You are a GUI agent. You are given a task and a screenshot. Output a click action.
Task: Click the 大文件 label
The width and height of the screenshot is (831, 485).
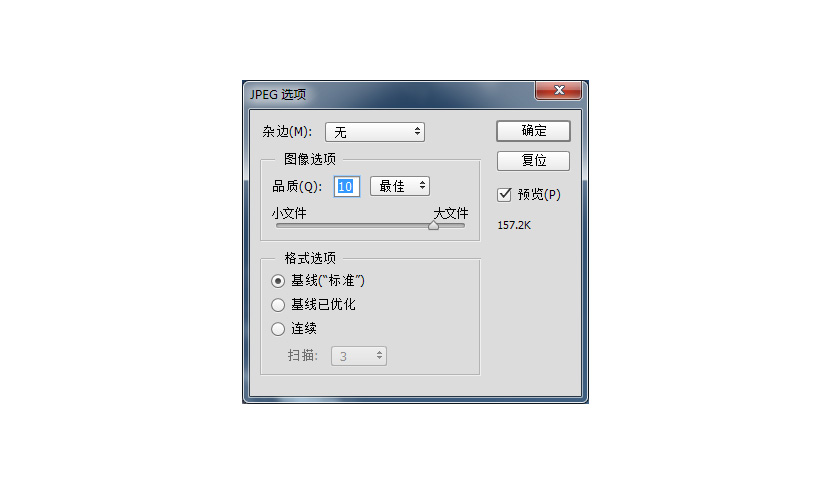click(450, 213)
